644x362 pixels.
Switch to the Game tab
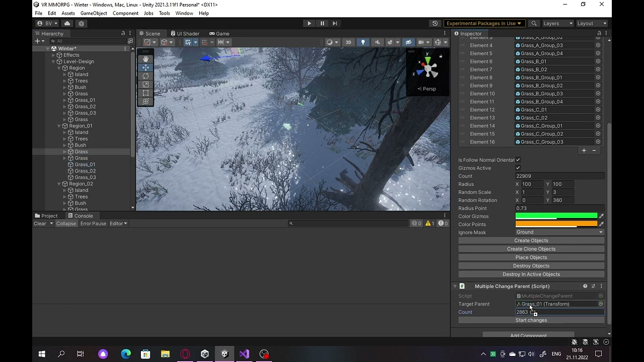(219, 34)
